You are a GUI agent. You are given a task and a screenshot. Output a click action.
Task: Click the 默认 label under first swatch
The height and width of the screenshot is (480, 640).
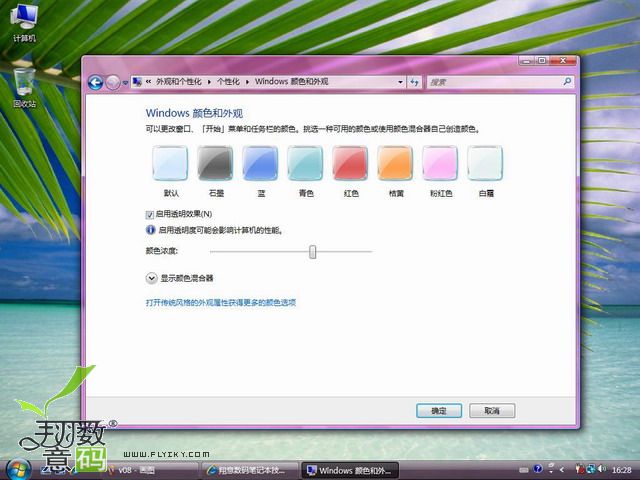point(171,193)
